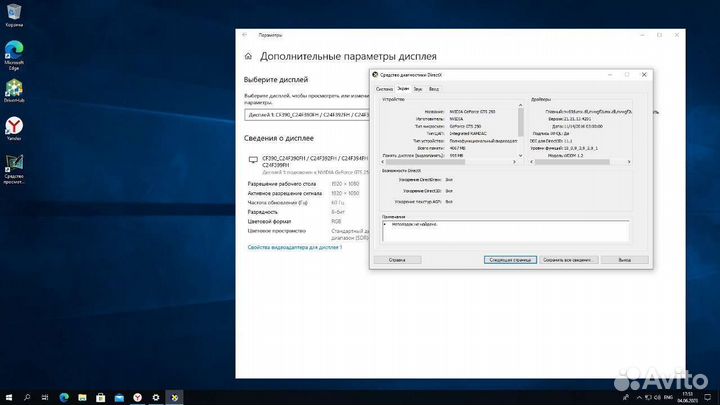The image size is (720, 405).
Task: Switch to the Ввод tab in DirectX
Action: coord(433,89)
